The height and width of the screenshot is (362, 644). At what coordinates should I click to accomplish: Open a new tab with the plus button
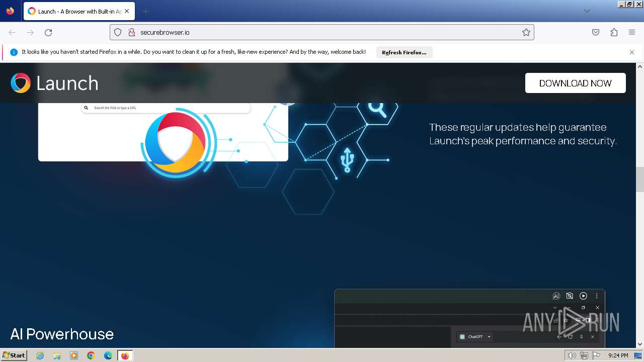pos(145,11)
